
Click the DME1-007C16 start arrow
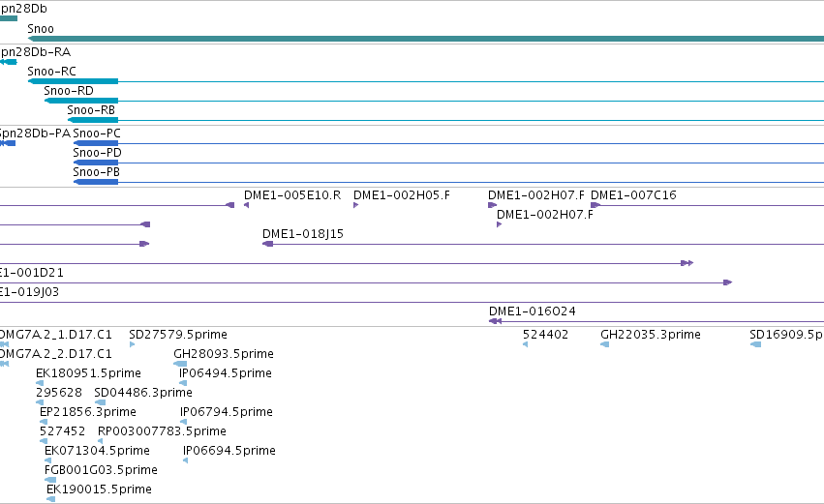coord(595,205)
